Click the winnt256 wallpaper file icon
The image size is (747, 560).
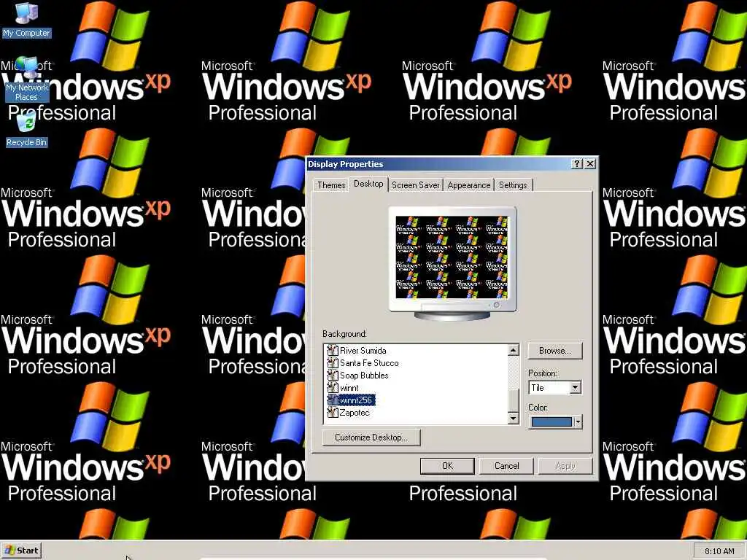[333, 400]
